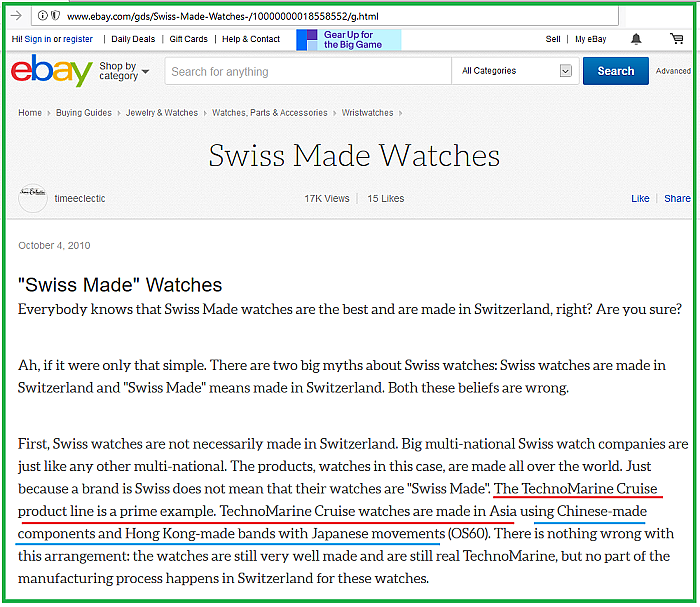700x607 pixels.
Task: Open Gift Cards
Action: tap(188, 39)
